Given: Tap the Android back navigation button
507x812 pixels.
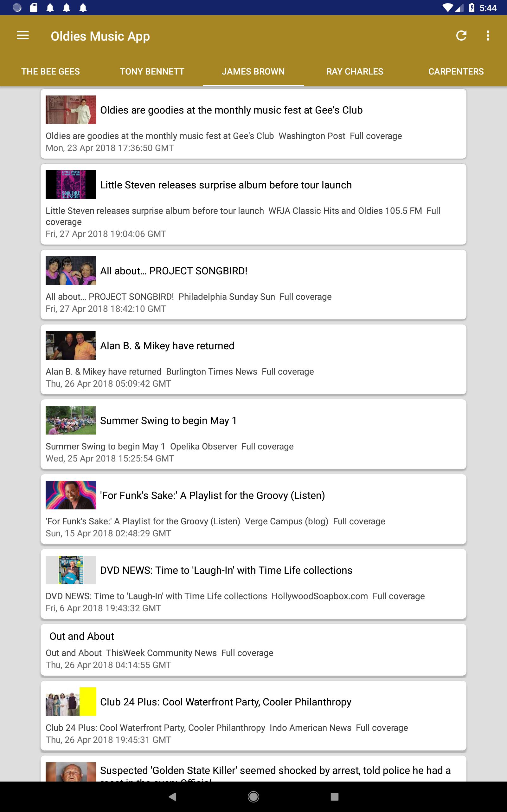Looking at the screenshot, I should [172, 796].
